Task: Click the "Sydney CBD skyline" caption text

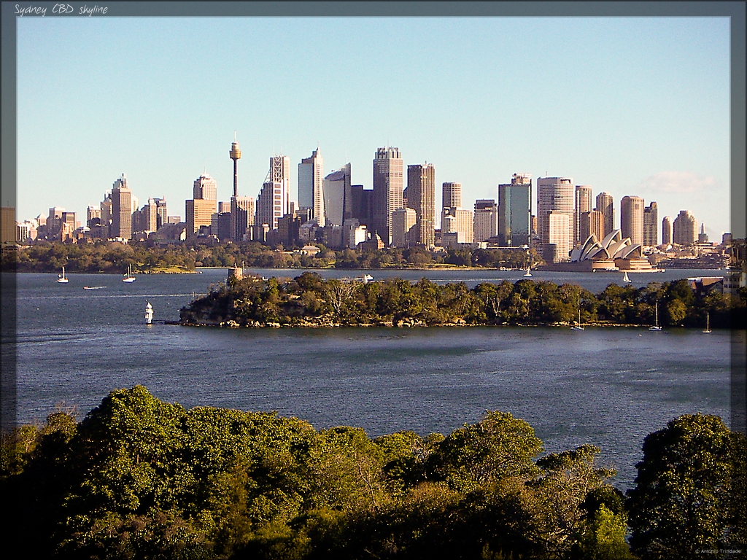Action: coord(61,9)
